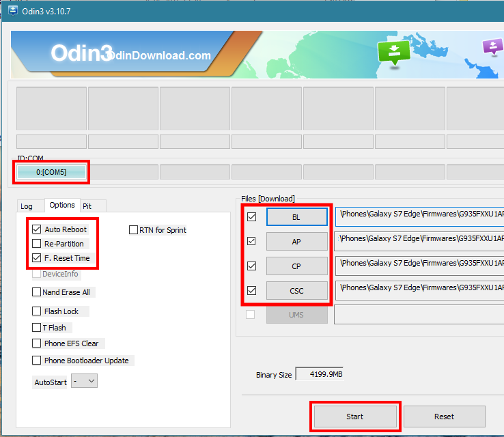Uncheck the checkbox beside CSC
Screen dimensions: 504x437
pyautogui.click(x=251, y=290)
